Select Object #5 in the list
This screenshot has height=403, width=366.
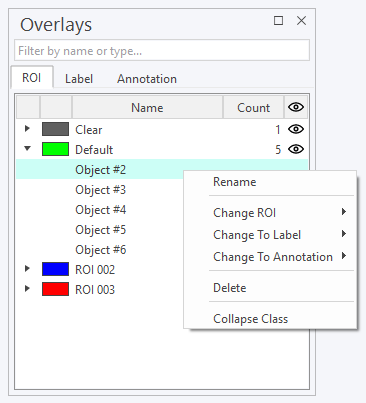[101, 229]
